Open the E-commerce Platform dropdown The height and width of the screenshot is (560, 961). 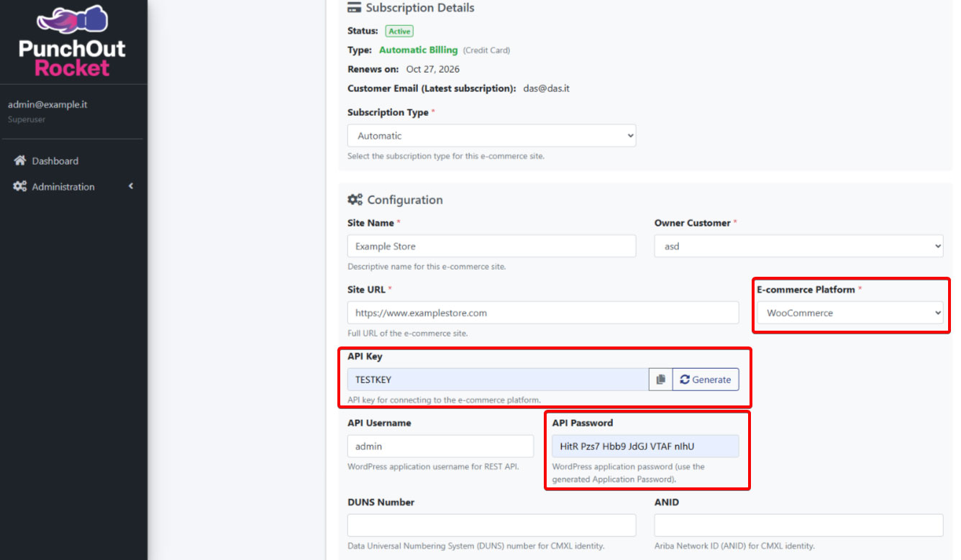[x=850, y=313]
